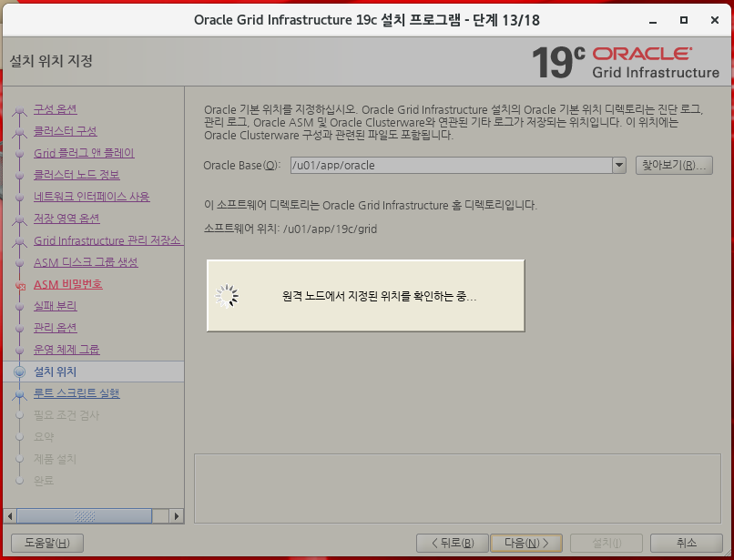
Task: Open 클러스터 노드 정보 step
Action: coord(76,175)
